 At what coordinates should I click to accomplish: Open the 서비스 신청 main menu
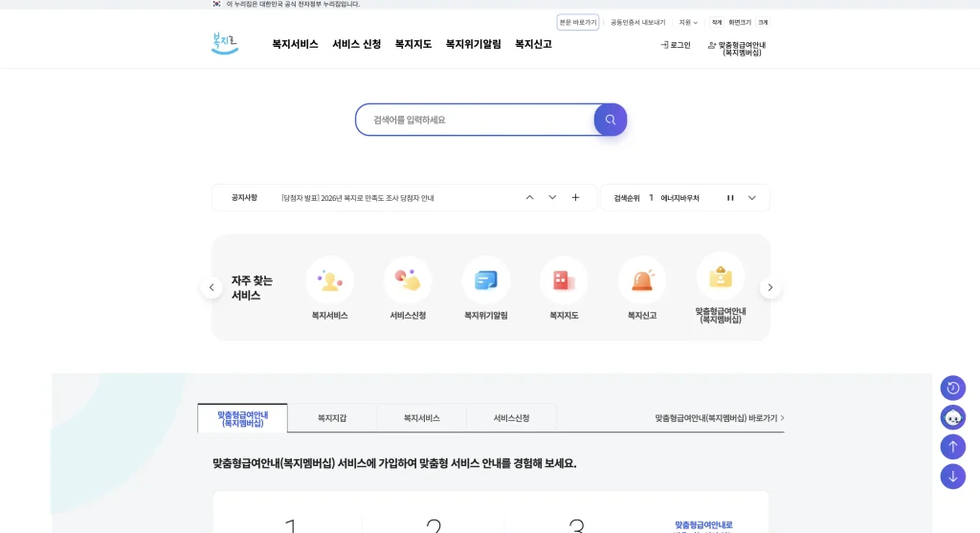(356, 44)
